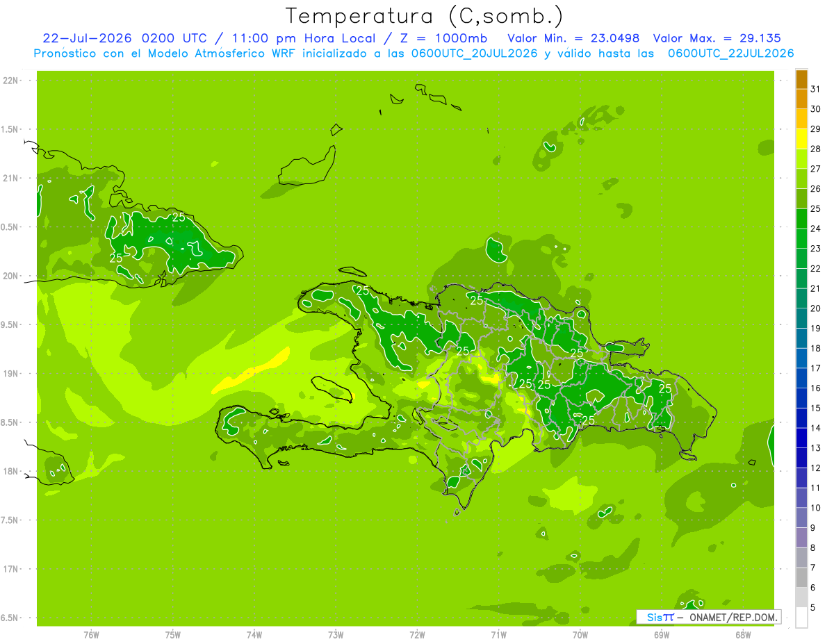Viewport: 834px width, 644px height.
Task: Pick the orange colorbar segment between 30 and 31
Action: coord(802,99)
